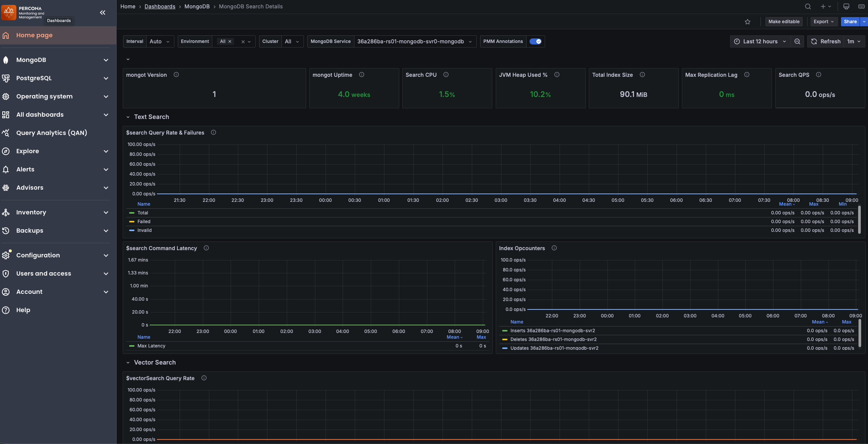
Task: Collapse the top dashboard row chevron
Action: coord(128,59)
